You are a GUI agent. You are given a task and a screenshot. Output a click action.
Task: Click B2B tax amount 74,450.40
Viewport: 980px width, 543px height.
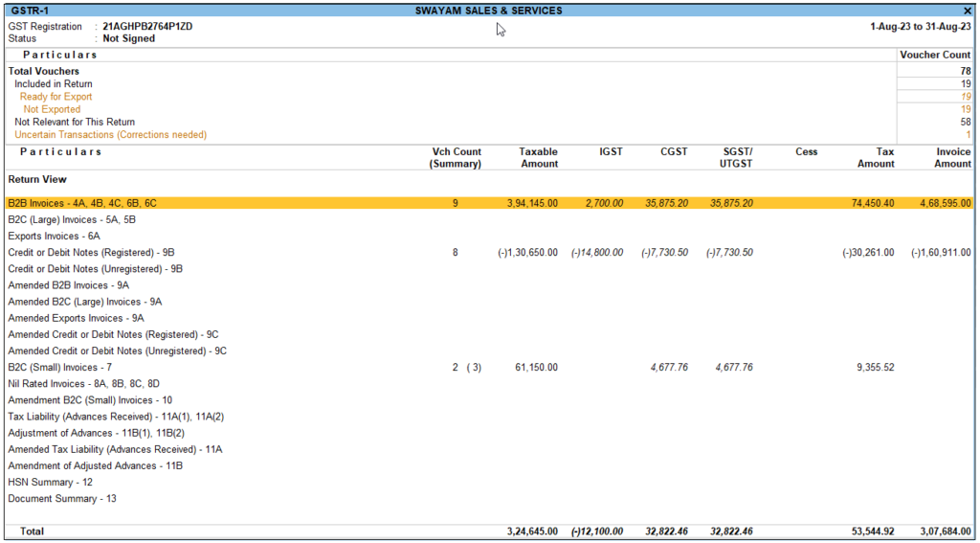[x=873, y=203]
